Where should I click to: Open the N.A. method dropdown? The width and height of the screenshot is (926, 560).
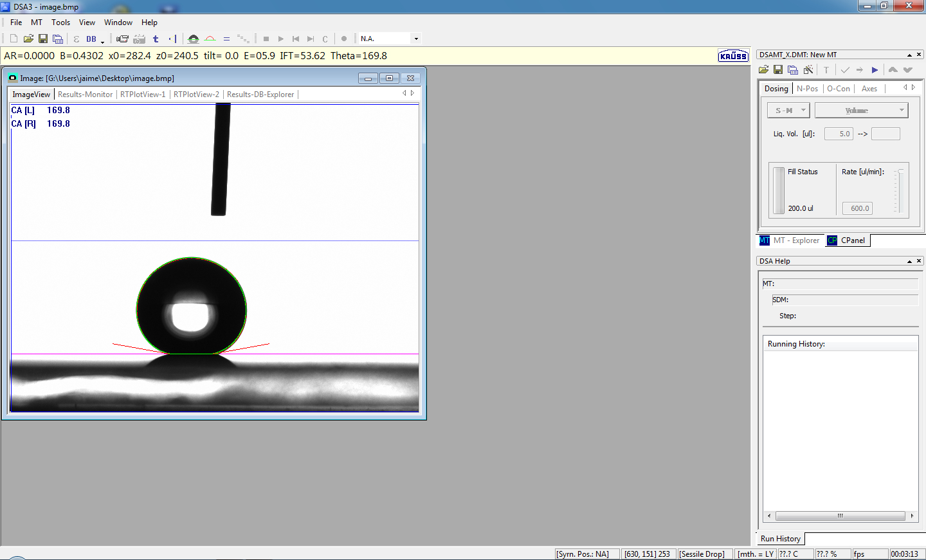(x=415, y=39)
